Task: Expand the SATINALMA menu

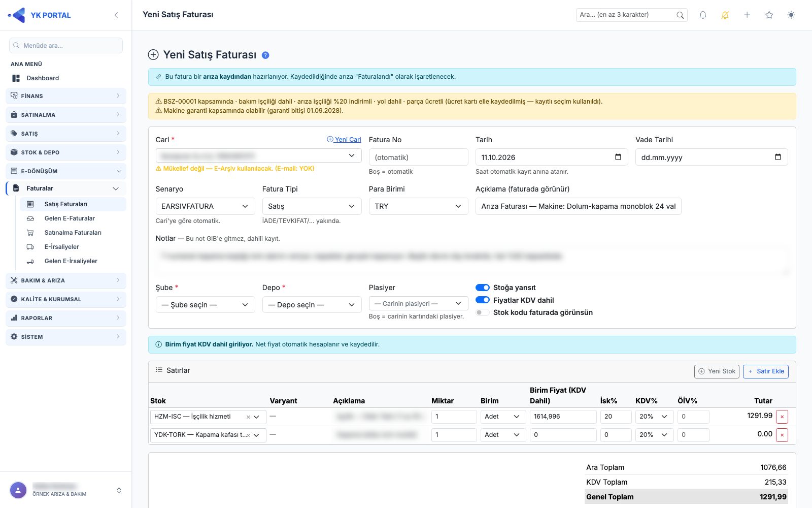Action: click(x=66, y=115)
